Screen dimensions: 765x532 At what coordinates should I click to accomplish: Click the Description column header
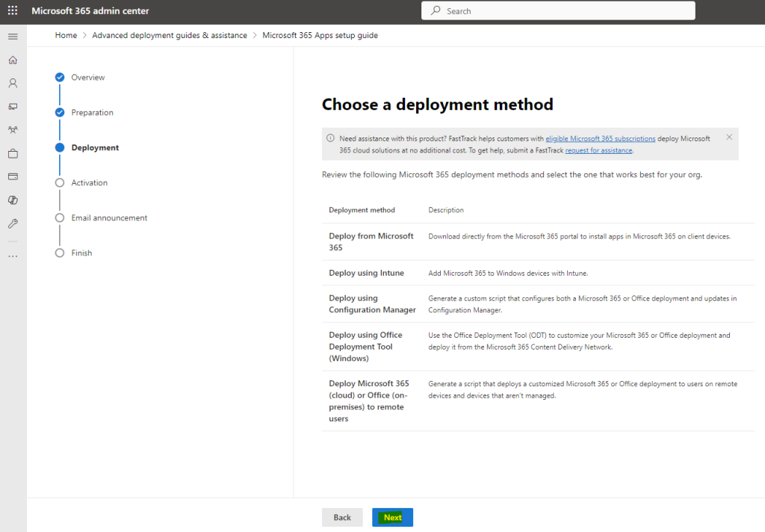click(x=446, y=210)
